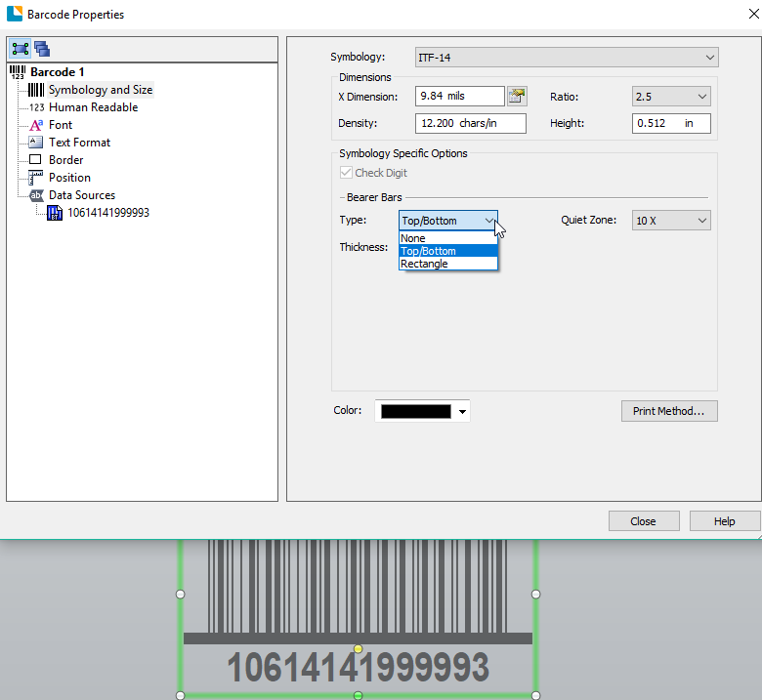Open the X Dimension printer settings icon
Image resolution: width=762 pixels, height=700 pixels.
(517, 97)
